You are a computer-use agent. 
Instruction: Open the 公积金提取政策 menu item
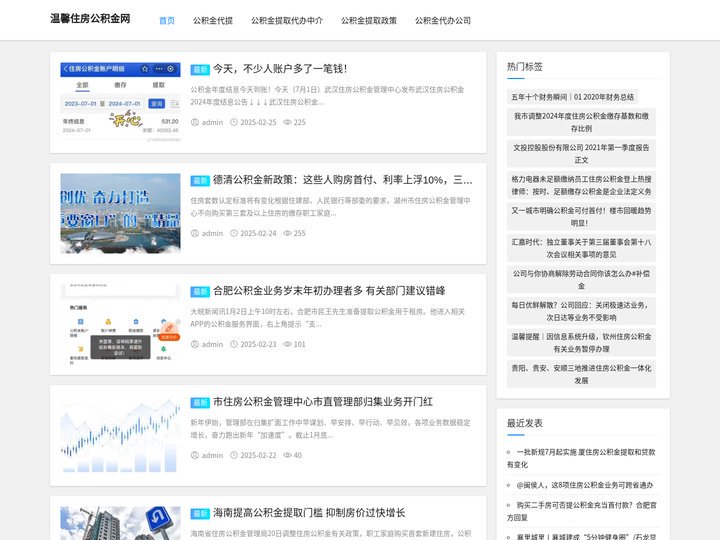point(369,20)
